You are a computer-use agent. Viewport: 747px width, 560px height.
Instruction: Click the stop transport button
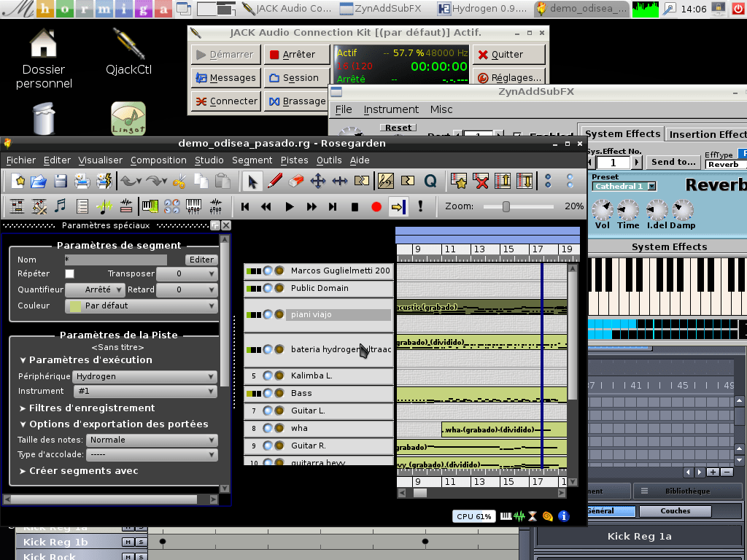(x=355, y=206)
